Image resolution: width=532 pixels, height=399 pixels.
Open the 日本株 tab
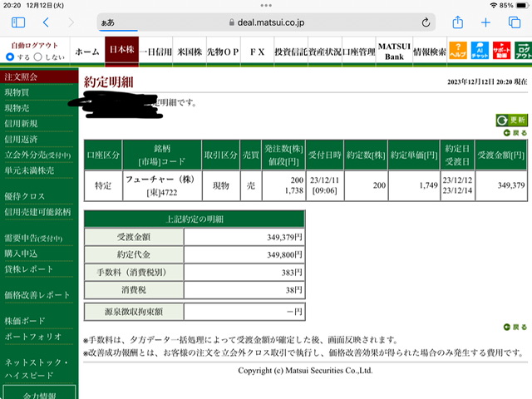(122, 50)
